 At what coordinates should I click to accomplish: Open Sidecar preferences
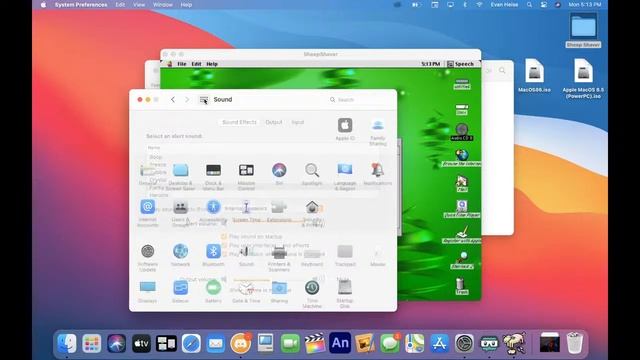(180, 291)
